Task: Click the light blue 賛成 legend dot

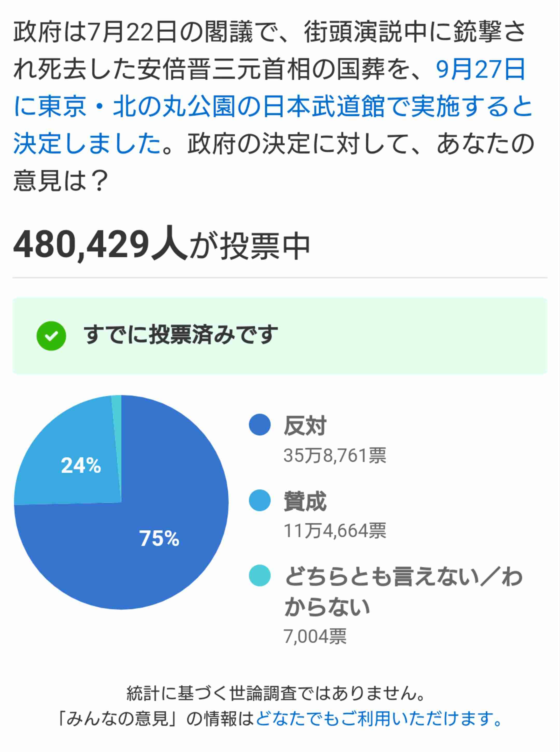Action: tap(260, 500)
